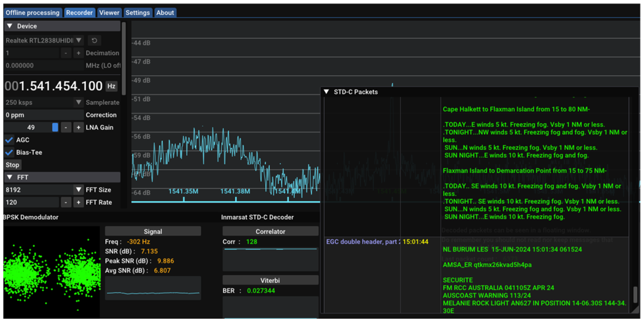The image size is (644, 322).
Task: Switch to the Offline processing tab
Action: tap(33, 13)
